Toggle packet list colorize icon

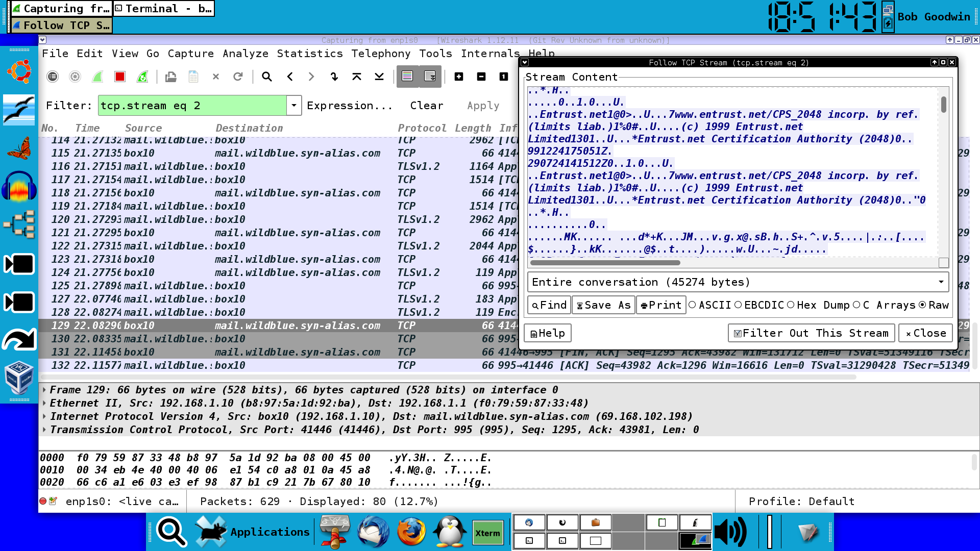click(407, 77)
